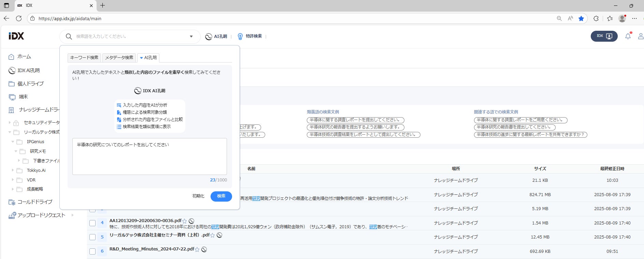Screen dimensions: 644x259
Task: Click the IDX logo
Action: click(16, 36)
